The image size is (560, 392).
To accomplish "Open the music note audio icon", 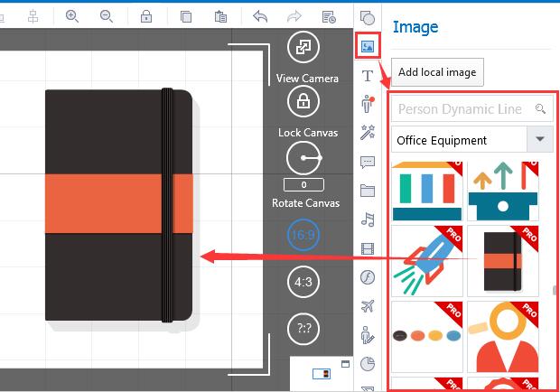I will (368, 219).
